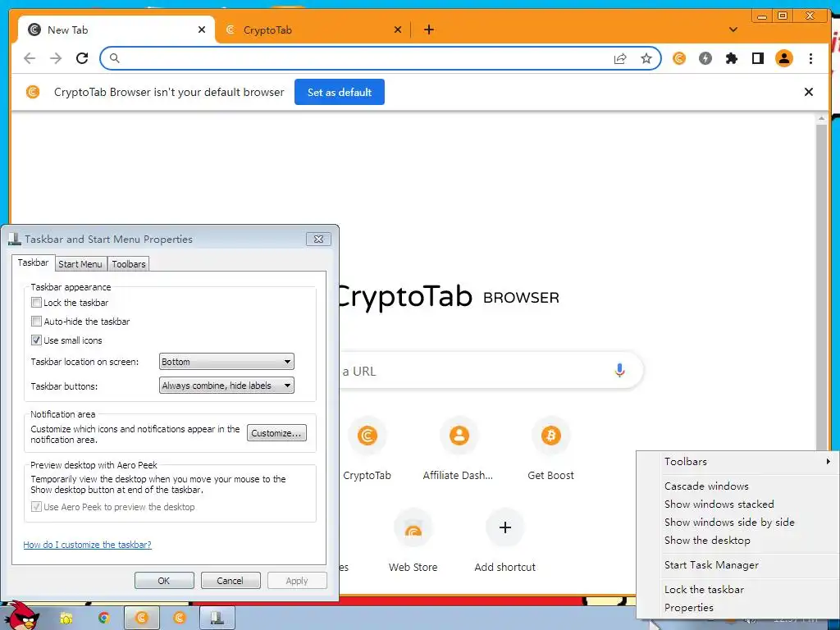
Task: Close the New Tab browser tab
Action: [202, 30]
